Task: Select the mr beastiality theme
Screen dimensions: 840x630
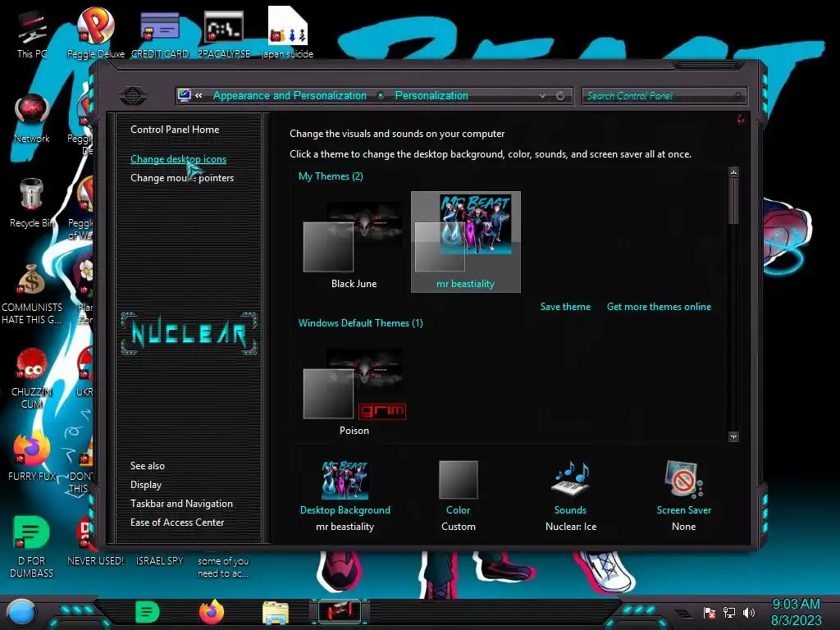Action: [466, 242]
